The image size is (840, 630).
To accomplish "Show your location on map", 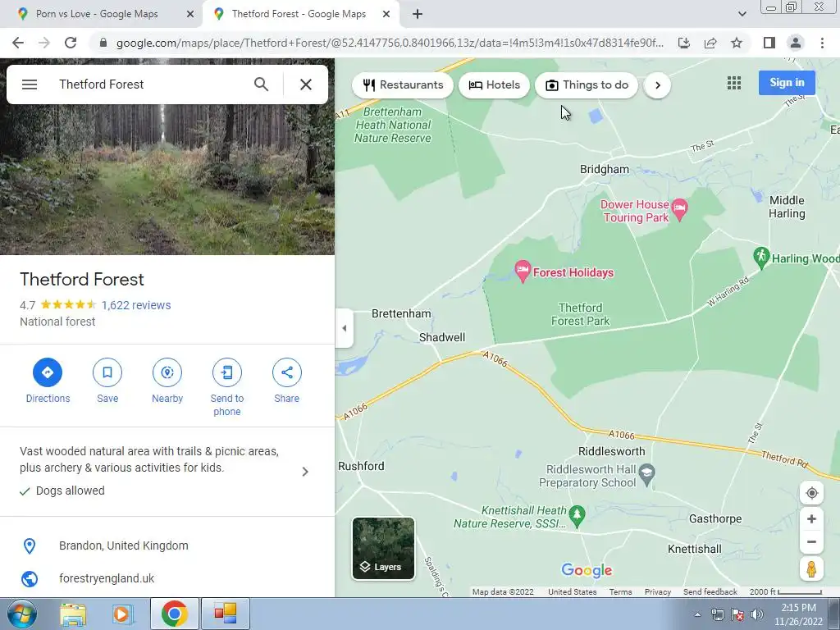I will coord(811,493).
